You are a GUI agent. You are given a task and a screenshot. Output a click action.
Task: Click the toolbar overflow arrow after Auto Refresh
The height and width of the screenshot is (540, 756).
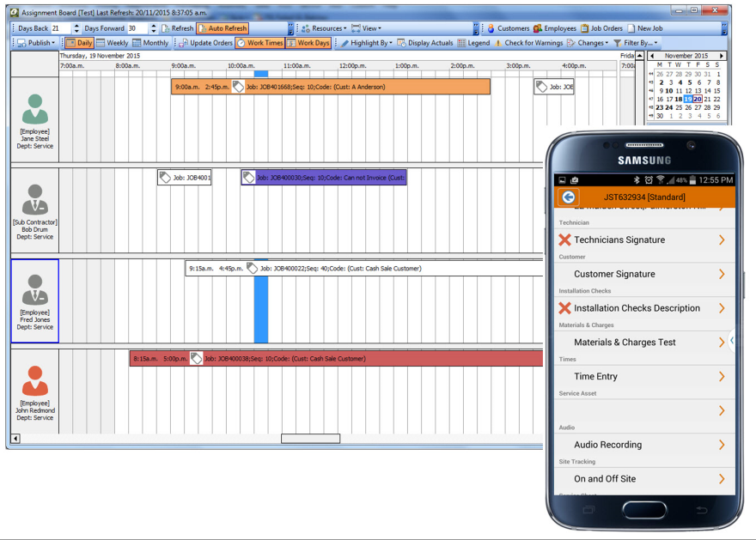coord(290,28)
